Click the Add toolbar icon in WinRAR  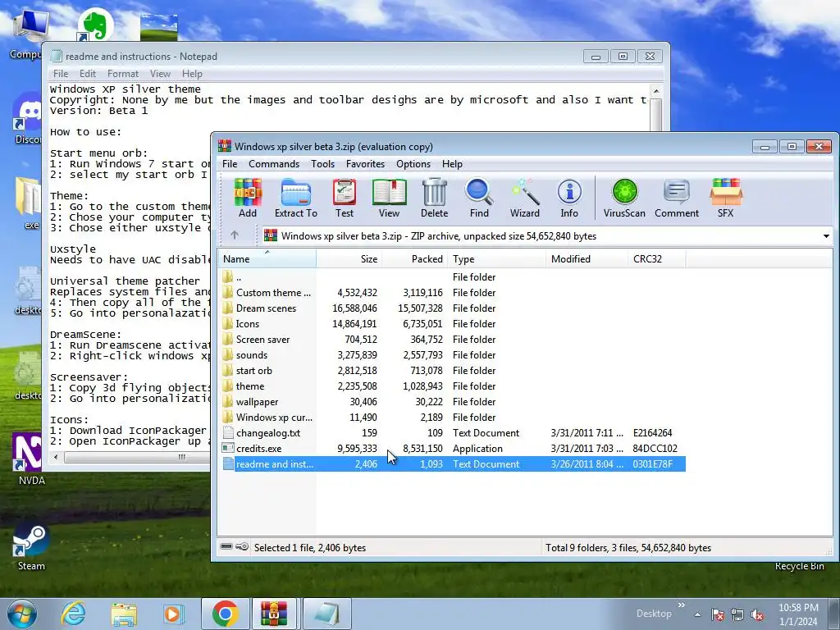[x=248, y=198]
